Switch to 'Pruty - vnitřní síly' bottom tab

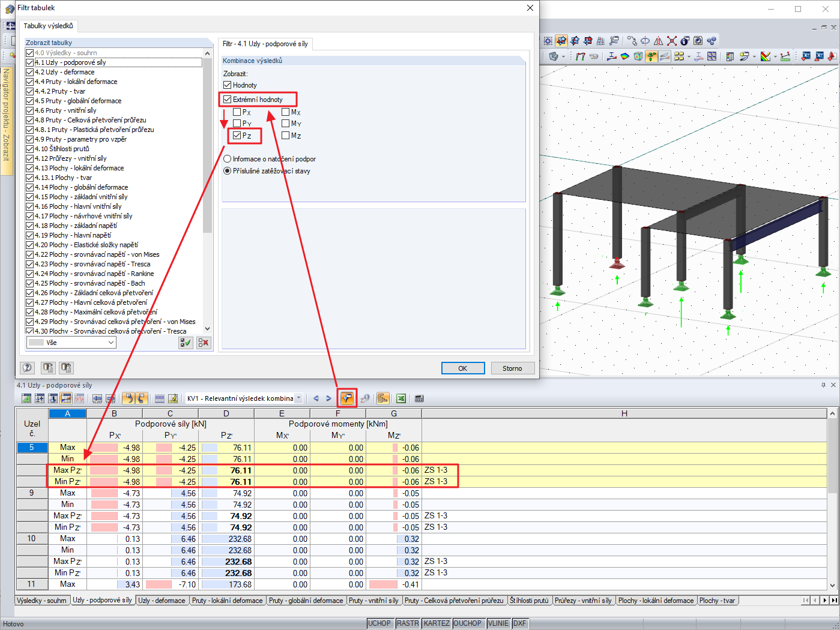[373, 601]
